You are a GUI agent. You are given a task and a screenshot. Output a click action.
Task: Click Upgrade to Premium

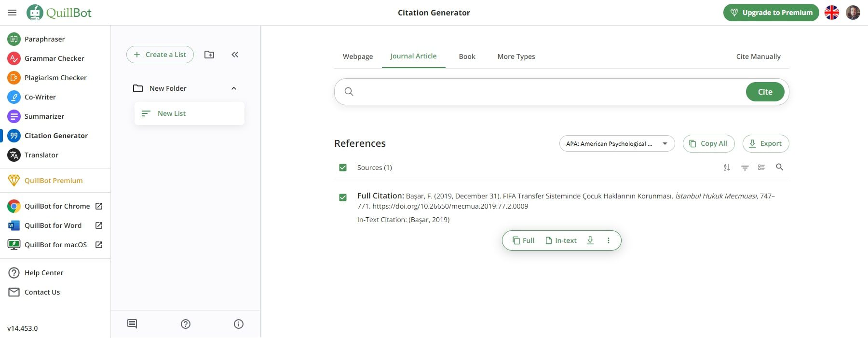pos(771,12)
